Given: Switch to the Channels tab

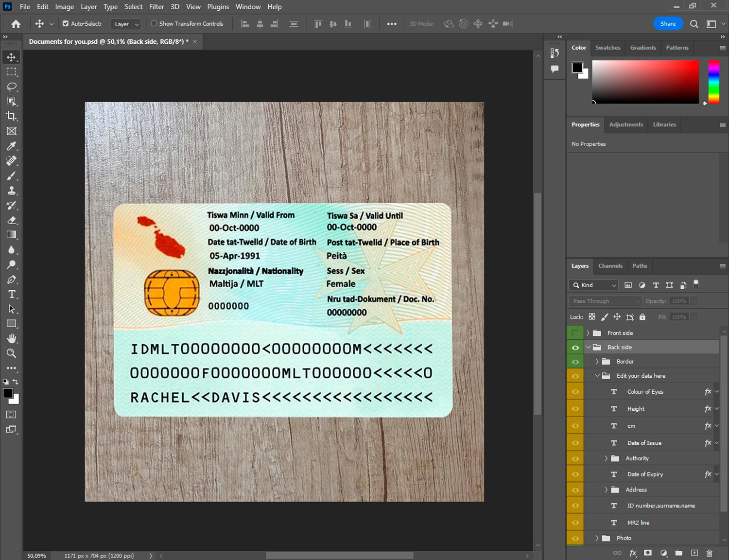Looking at the screenshot, I should (x=610, y=266).
